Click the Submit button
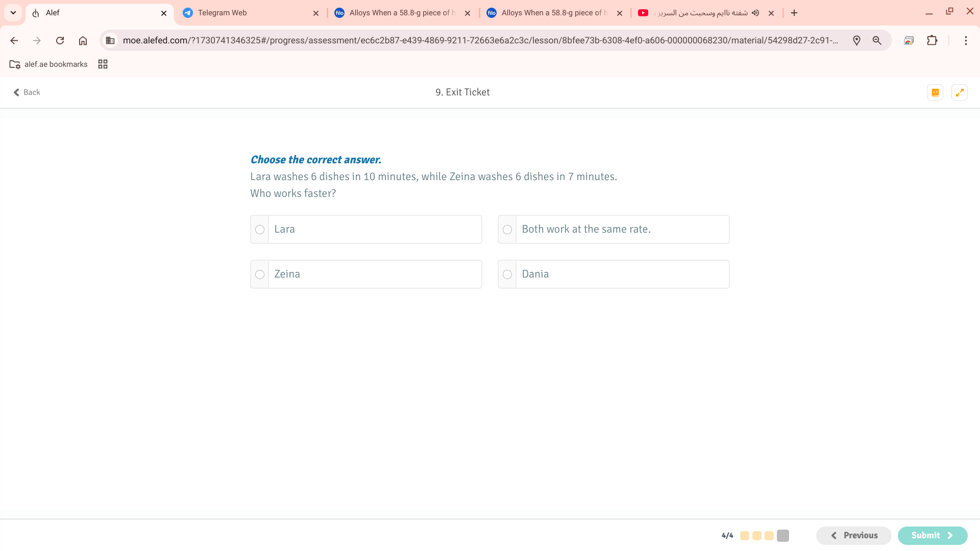This screenshot has height=551, width=980. coord(932,535)
